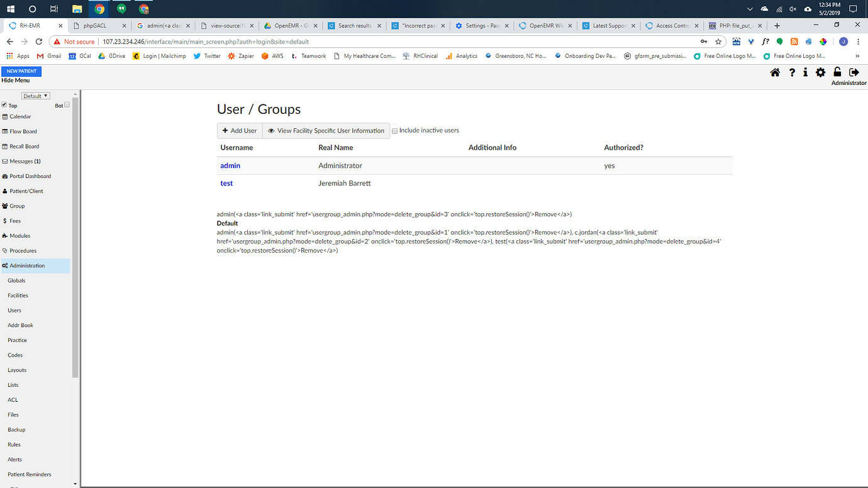Open the Default layout dropdown
Viewport: 868px width, 488px height.
coord(35,95)
